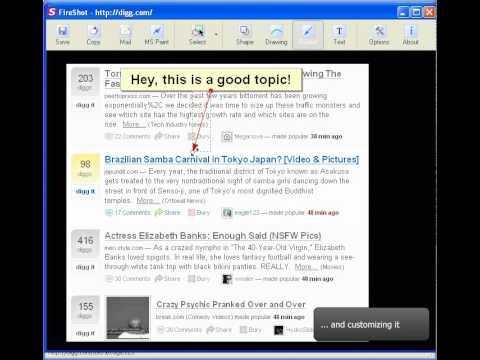Send the capture using the Mail button
This screenshot has height=360, width=480.
pos(125,35)
